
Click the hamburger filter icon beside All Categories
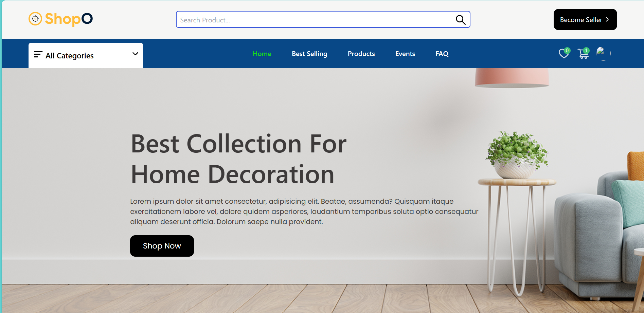[38, 54]
